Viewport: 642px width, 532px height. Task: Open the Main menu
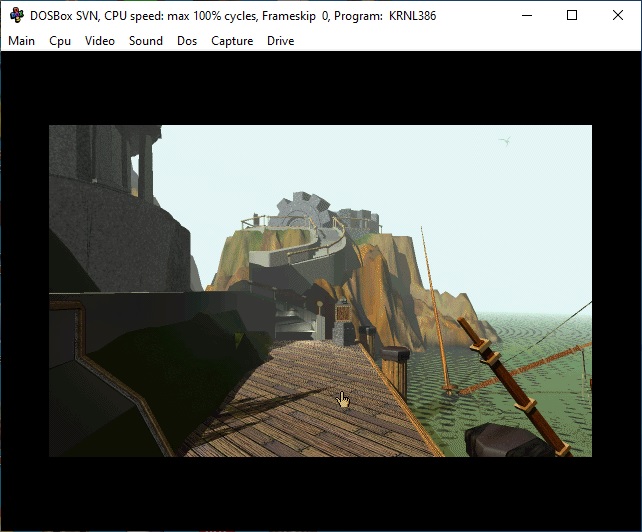pos(21,41)
